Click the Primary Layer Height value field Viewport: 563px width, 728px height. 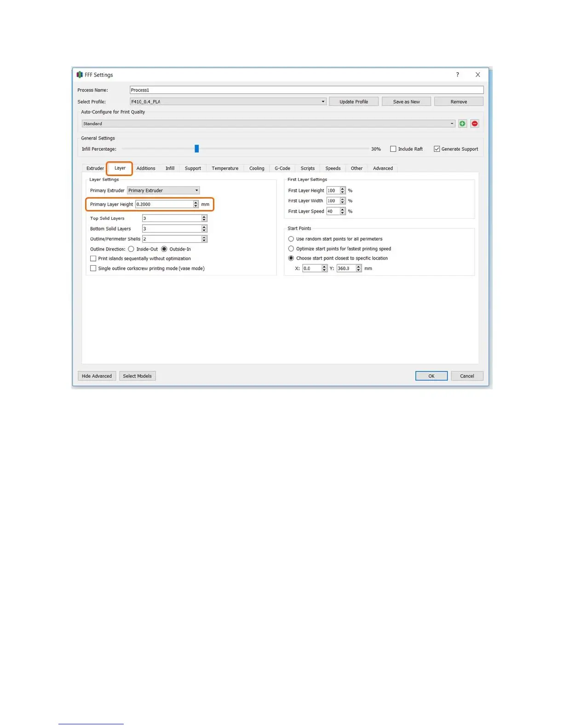(164, 204)
